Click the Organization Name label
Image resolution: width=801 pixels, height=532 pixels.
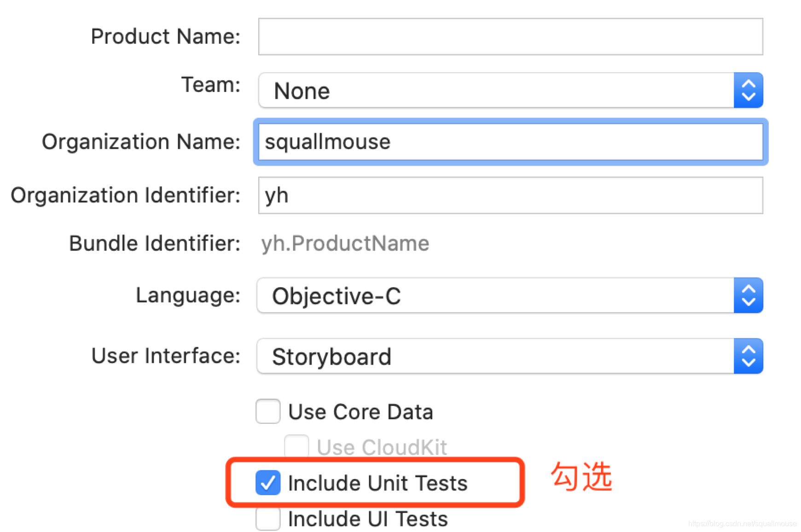[141, 142]
